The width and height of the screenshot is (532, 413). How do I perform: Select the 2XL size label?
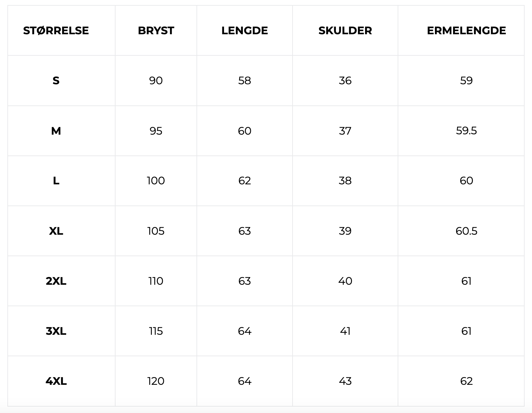pyautogui.click(x=56, y=281)
